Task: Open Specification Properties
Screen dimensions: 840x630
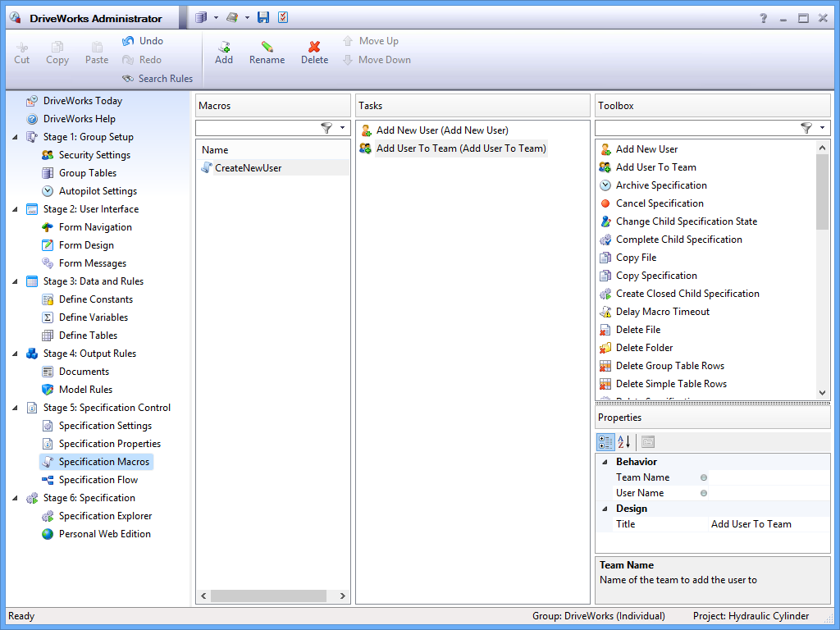Action: tap(109, 444)
